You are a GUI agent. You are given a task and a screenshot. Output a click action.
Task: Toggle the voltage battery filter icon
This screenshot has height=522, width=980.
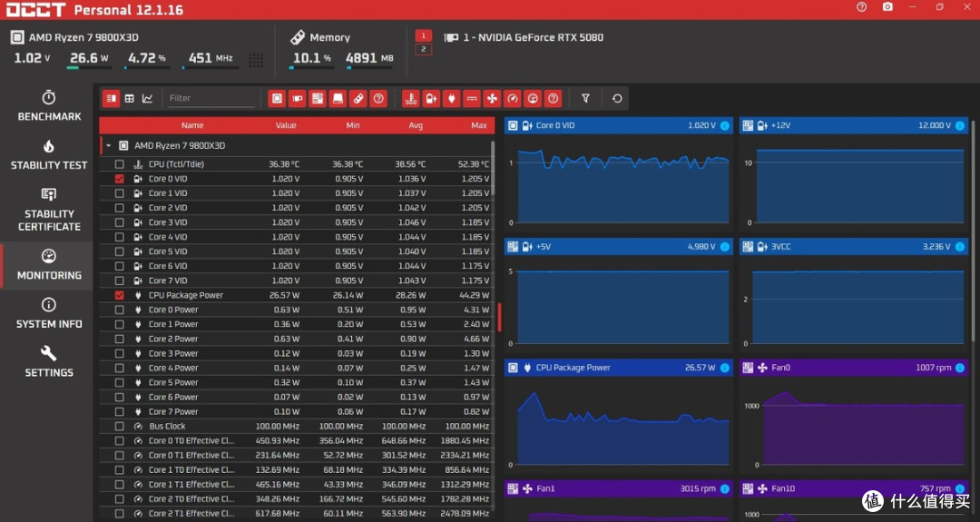[x=431, y=98]
